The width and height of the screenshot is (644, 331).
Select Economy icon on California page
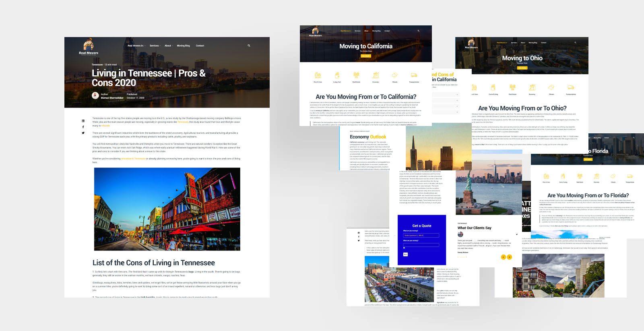(x=376, y=75)
